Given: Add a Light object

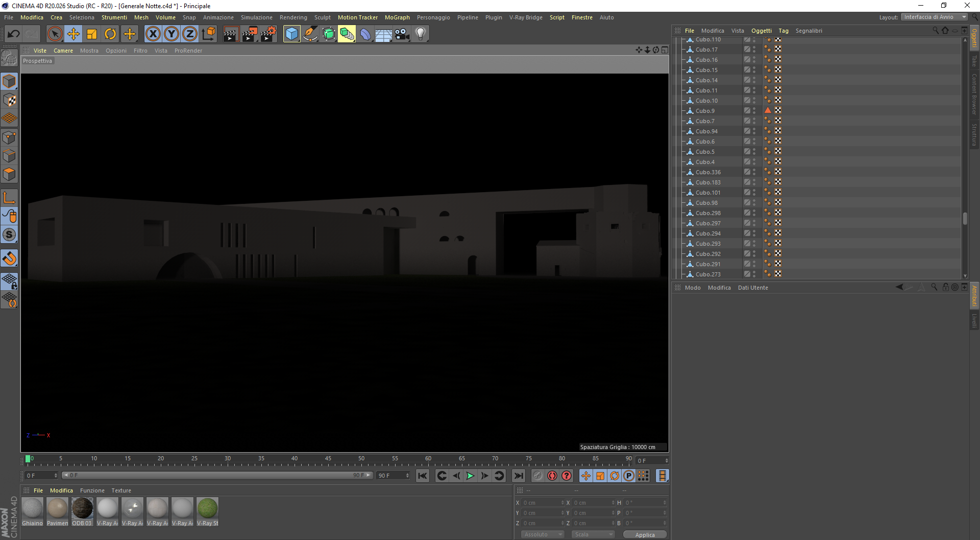Looking at the screenshot, I should click(421, 34).
